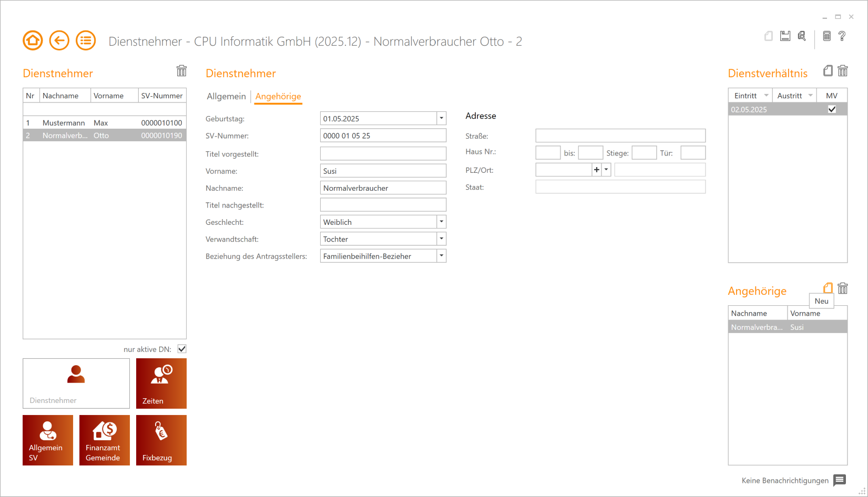
Task: Click the Staat input field
Action: point(620,187)
